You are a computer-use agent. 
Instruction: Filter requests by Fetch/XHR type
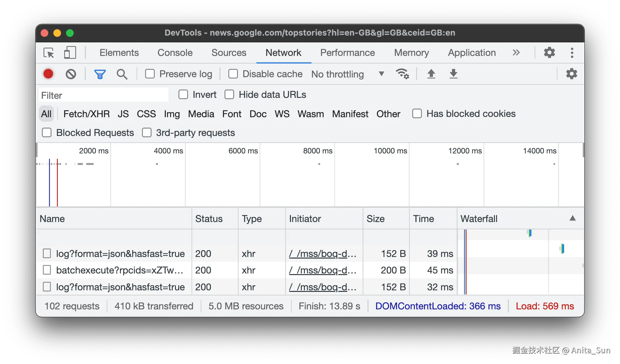click(86, 114)
